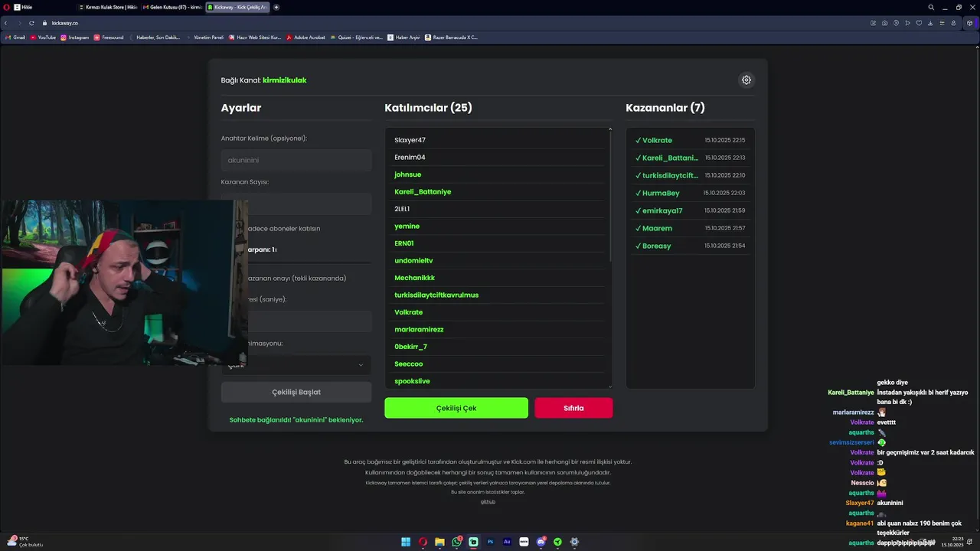This screenshot has width=980, height=551.
Task: Go back with the browser back arrow
Action: point(6,23)
